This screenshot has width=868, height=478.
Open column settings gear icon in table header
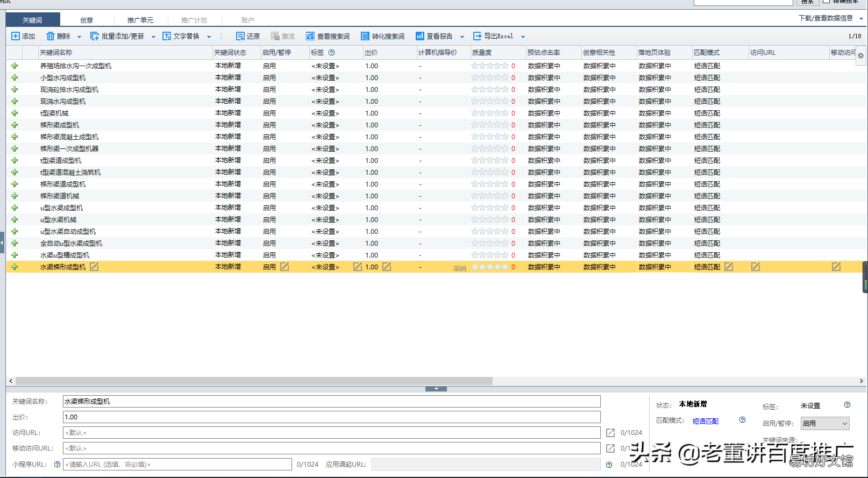coord(860,55)
